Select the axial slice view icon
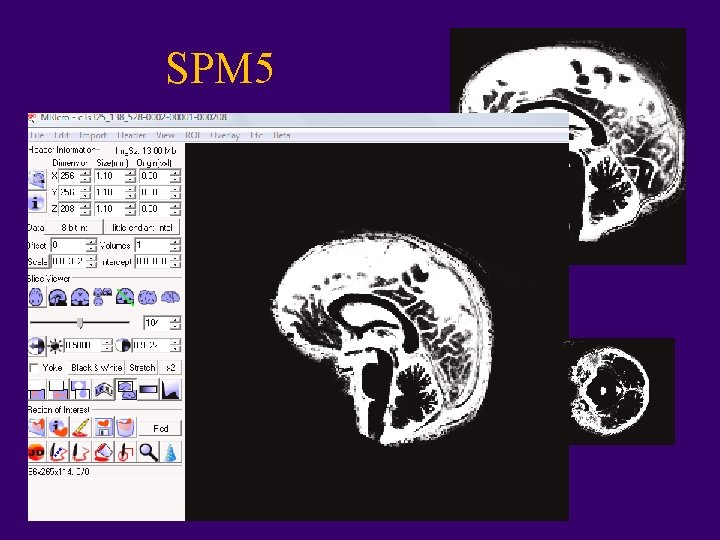This screenshot has width=720, height=540. point(36,298)
